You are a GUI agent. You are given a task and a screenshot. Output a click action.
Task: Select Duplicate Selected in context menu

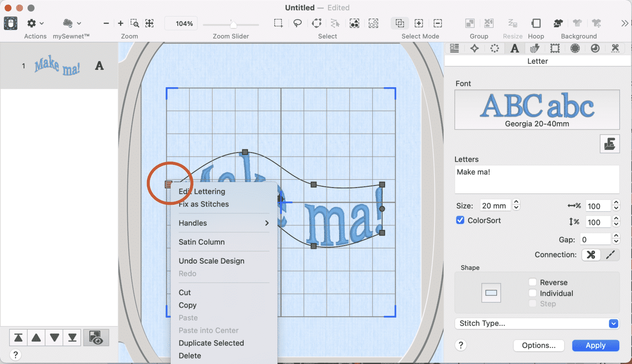[211, 343]
